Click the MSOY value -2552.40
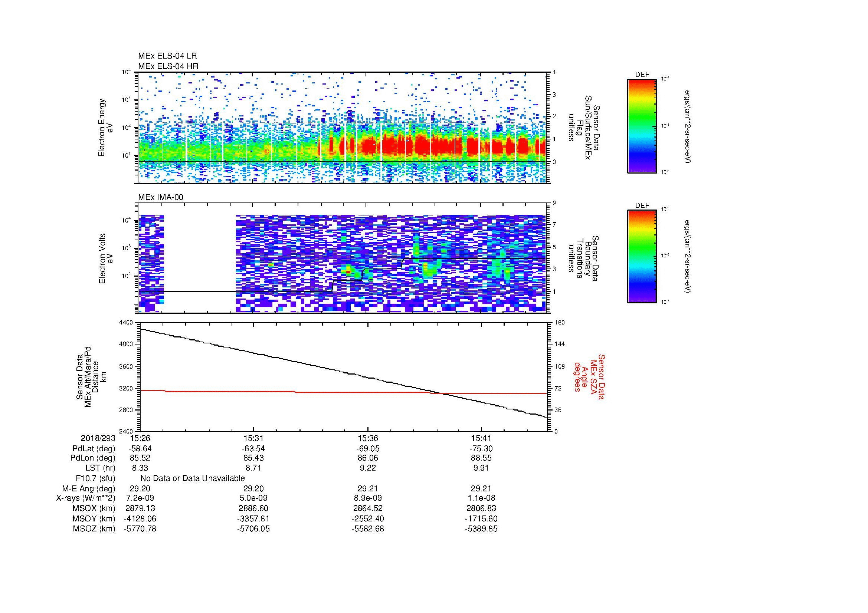 367,519
